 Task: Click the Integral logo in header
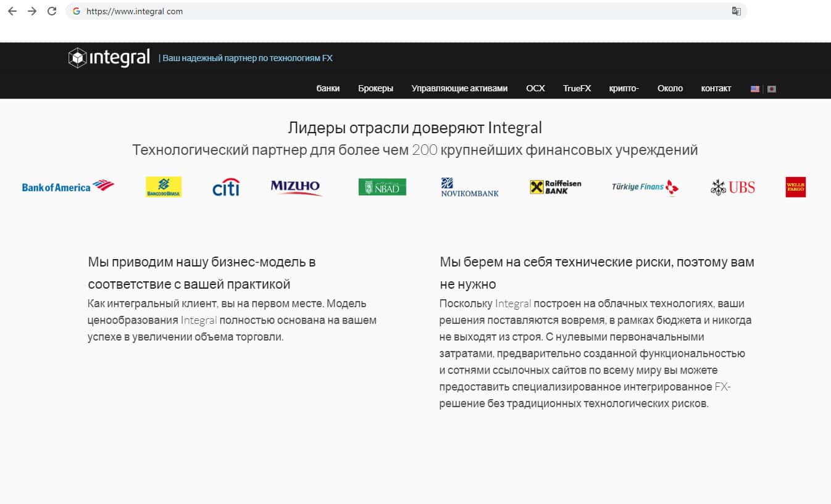(x=109, y=58)
